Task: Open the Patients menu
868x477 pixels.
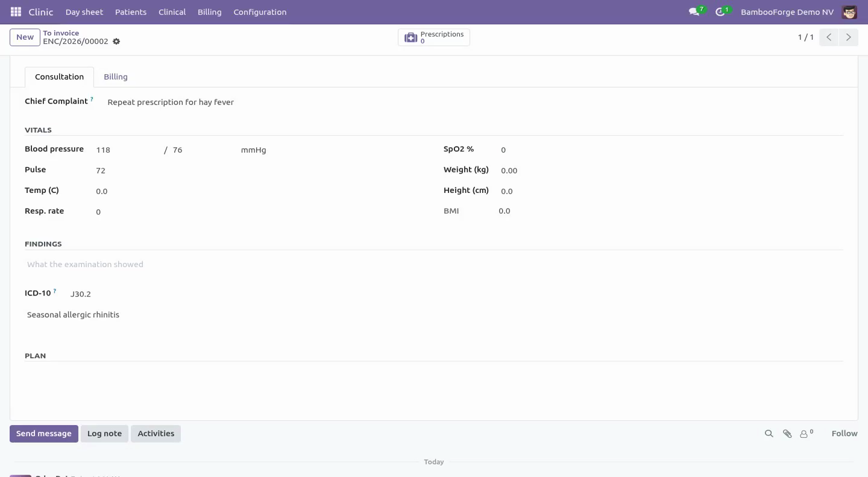Action: [x=131, y=12]
